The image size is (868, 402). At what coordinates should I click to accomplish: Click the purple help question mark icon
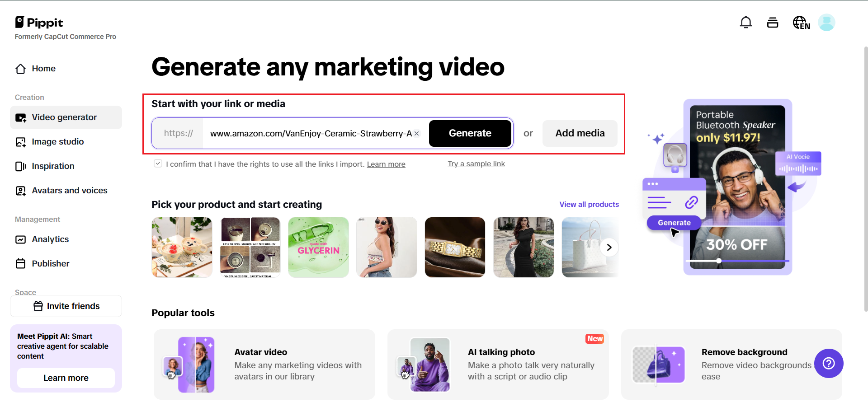(x=828, y=363)
